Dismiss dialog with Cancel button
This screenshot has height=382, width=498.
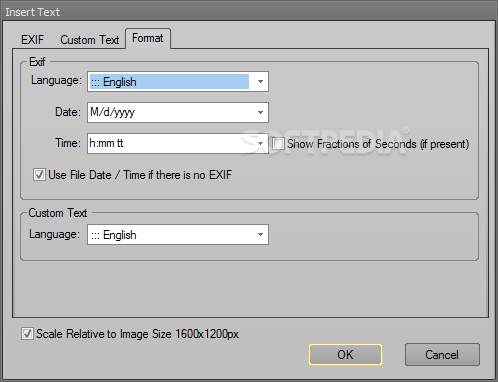click(442, 355)
